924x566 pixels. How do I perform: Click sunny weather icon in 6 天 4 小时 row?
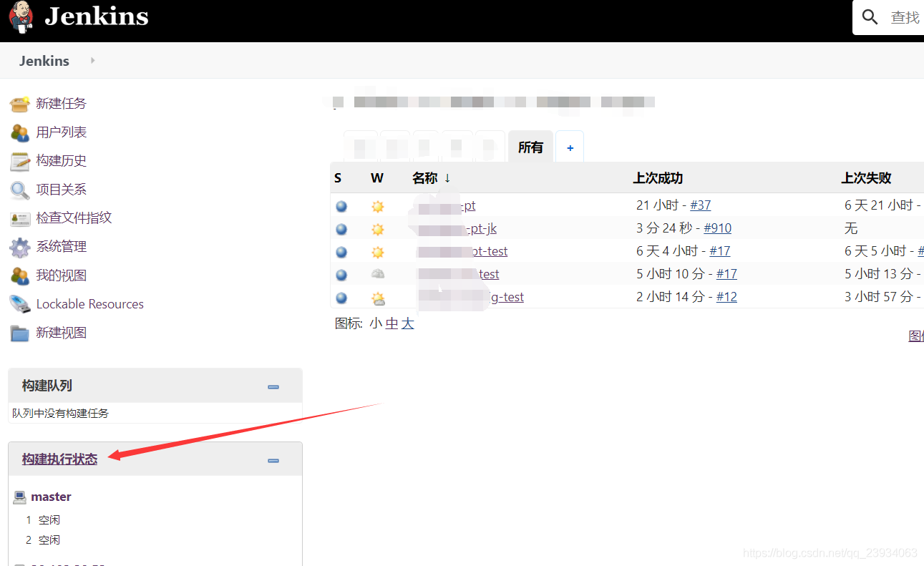(378, 252)
